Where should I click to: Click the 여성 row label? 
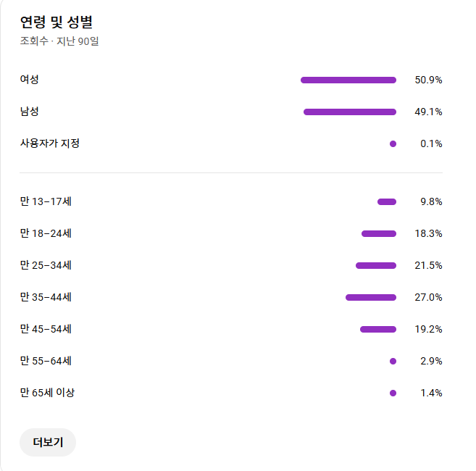pyautogui.click(x=30, y=80)
